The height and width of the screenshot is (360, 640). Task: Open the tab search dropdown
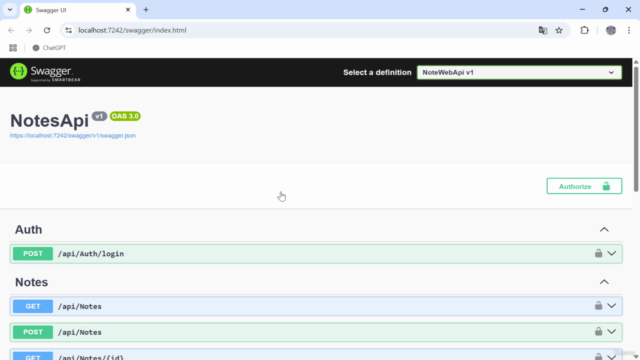point(10,10)
